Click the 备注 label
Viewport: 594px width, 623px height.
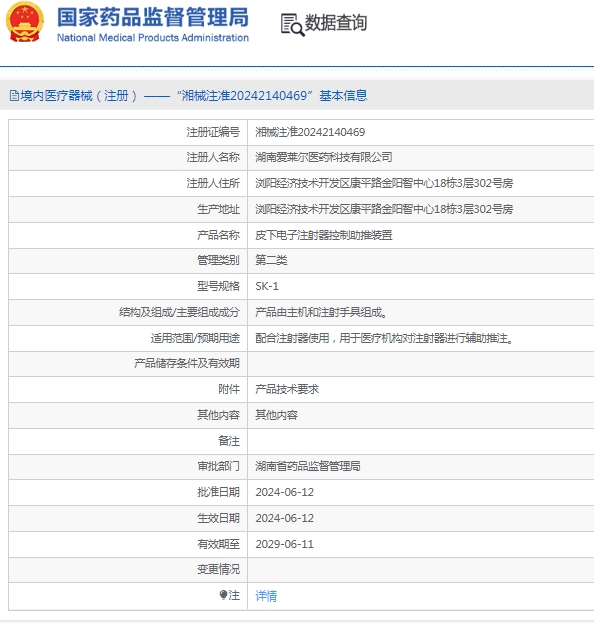229,441
